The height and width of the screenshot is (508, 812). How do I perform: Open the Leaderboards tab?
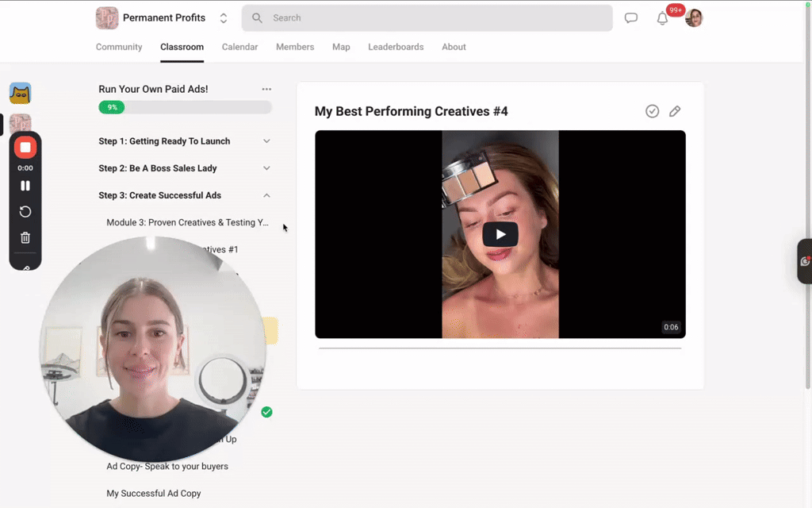396,47
